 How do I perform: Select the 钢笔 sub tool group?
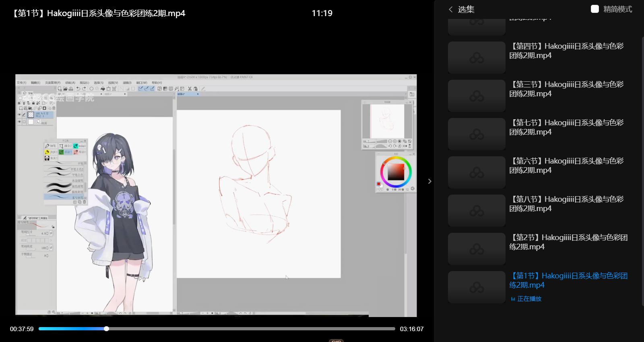(50, 146)
